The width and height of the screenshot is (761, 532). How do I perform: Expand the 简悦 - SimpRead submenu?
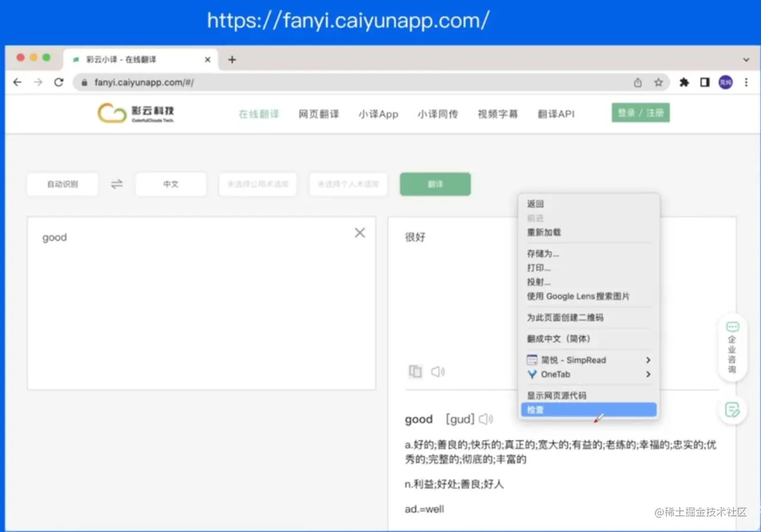(589, 360)
